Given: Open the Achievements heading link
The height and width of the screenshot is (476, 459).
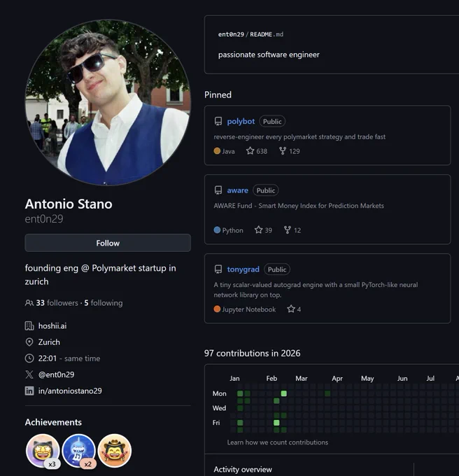Looking at the screenshot, I should tap(53, 422).
